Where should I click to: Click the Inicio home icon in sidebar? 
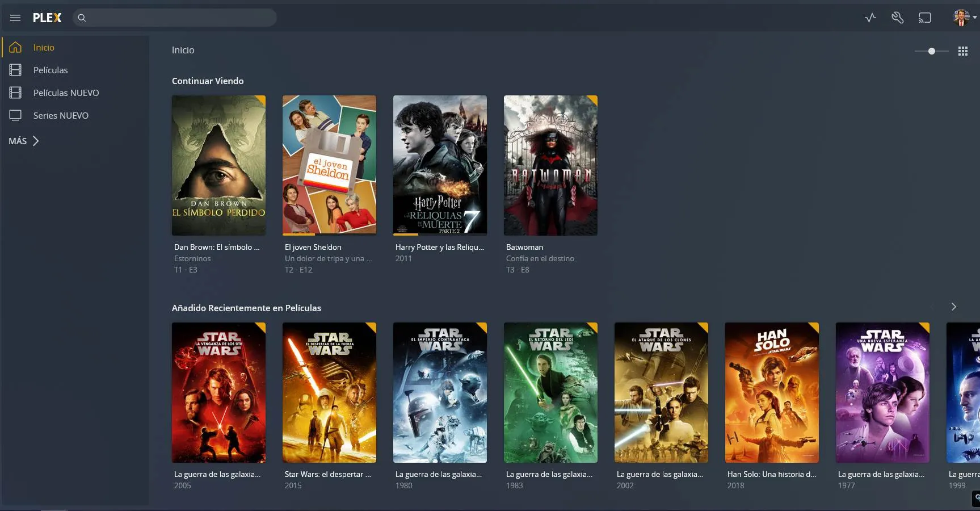[15, 47]
